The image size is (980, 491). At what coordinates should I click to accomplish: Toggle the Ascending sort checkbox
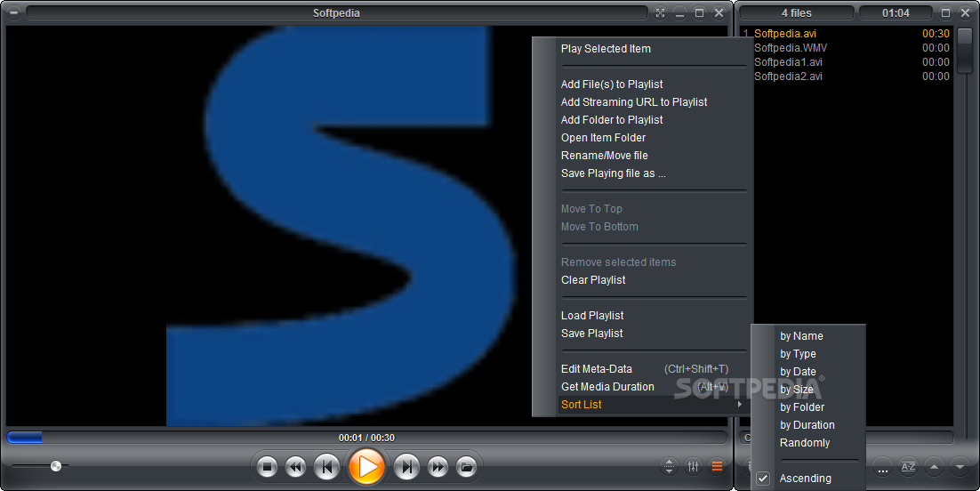coord(762,479)
